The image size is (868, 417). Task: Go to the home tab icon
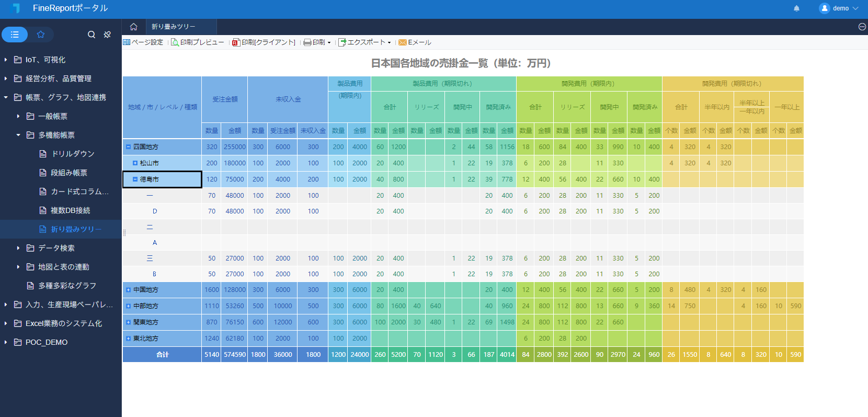click(134, 27)
